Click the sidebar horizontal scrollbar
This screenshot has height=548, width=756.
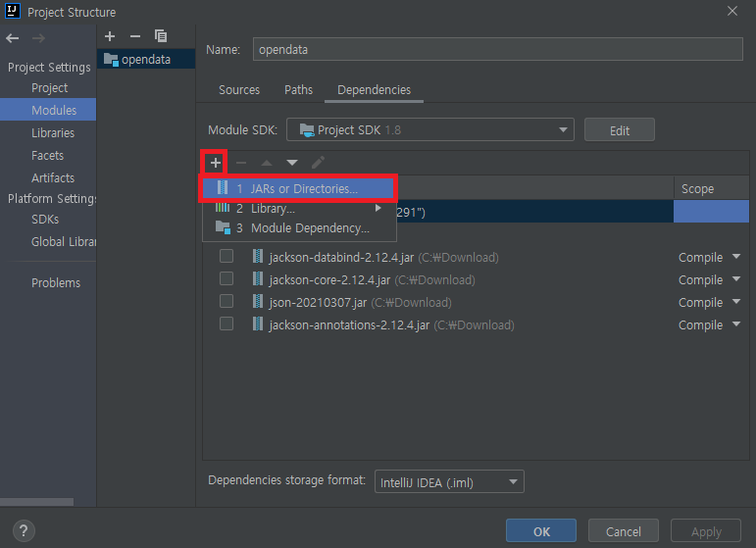pos(36,502)
